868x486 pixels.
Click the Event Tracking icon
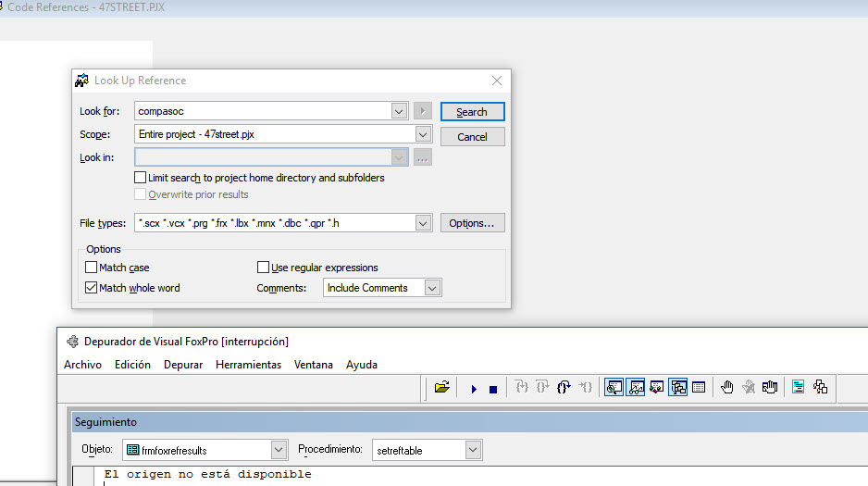[821, 388]
